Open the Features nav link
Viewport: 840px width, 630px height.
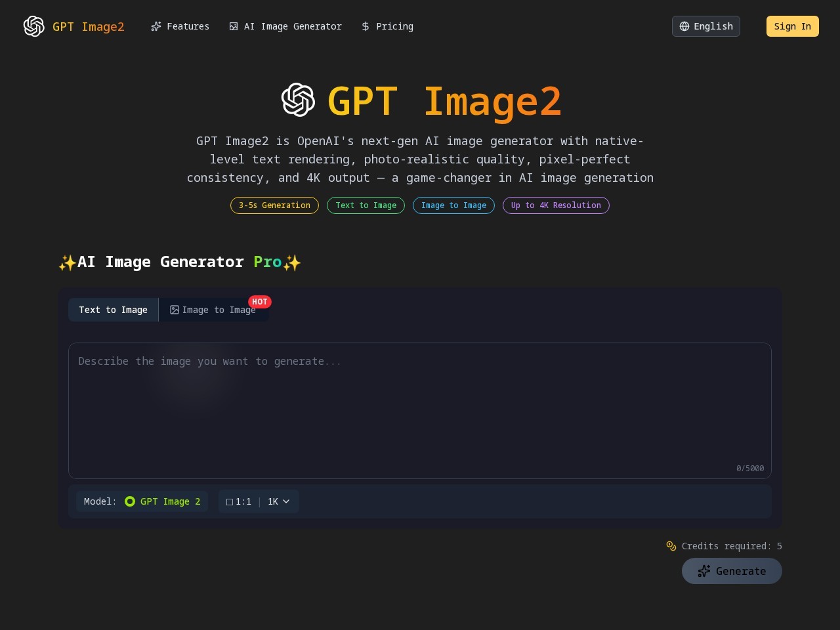click(x=180, y=26)
